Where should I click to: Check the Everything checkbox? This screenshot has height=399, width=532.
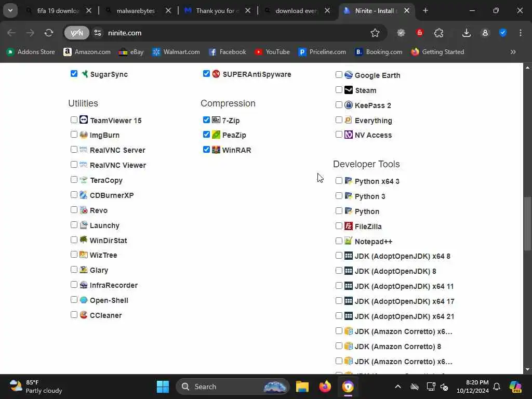[x=339, y=120]
